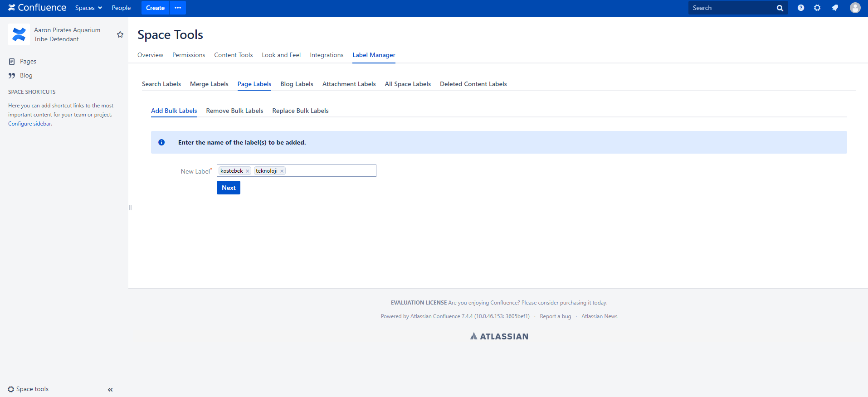Click the info icon in the message banner

tap(161, 142)
